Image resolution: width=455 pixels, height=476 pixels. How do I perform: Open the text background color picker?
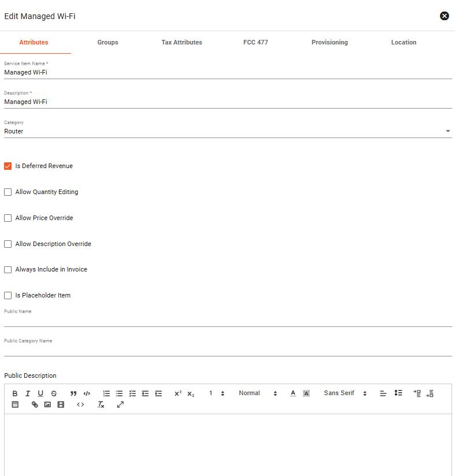306,393
